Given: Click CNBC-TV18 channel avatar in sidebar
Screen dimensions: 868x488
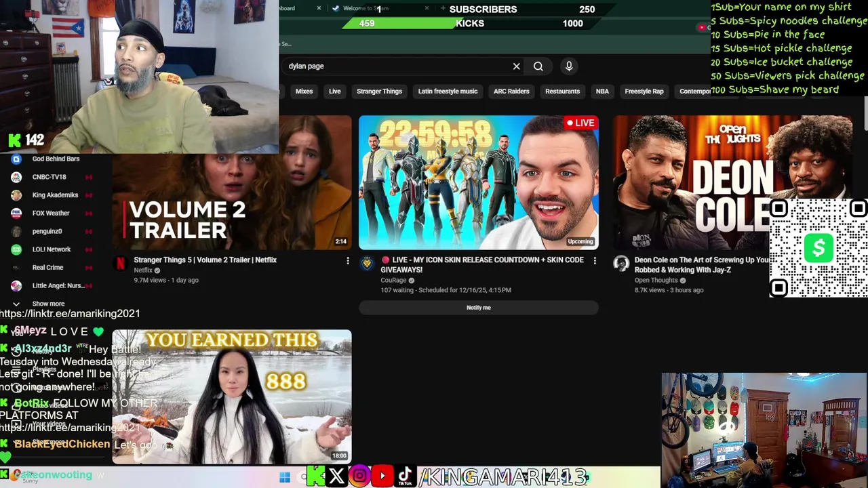Looking at the screenshot, I should coord(16,177).
